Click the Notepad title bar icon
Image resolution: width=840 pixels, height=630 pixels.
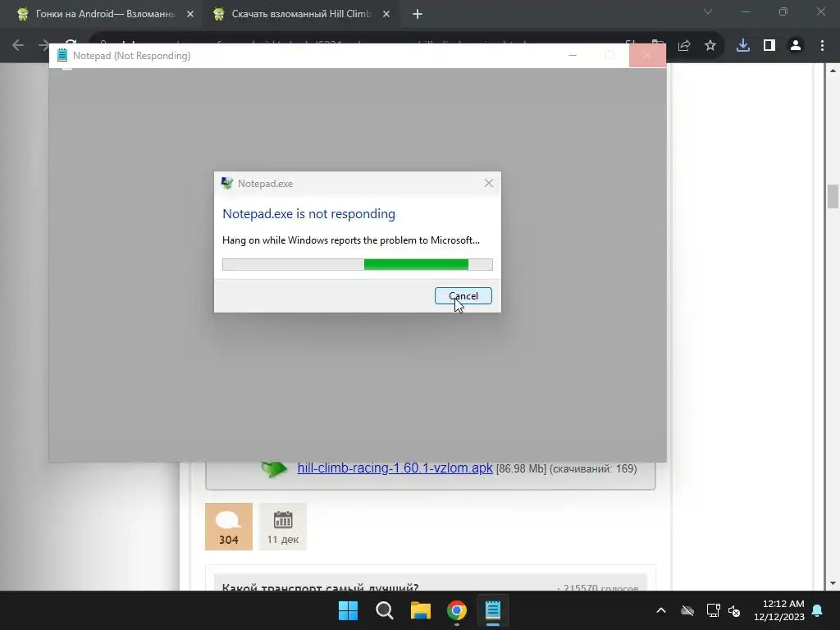point(62,55)
